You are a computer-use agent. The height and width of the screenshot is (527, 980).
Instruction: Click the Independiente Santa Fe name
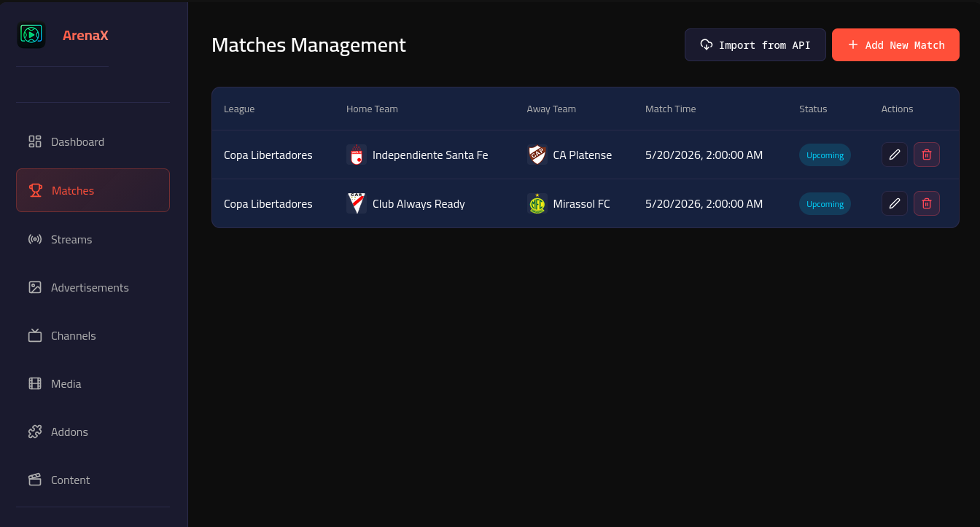coord(430,155)
